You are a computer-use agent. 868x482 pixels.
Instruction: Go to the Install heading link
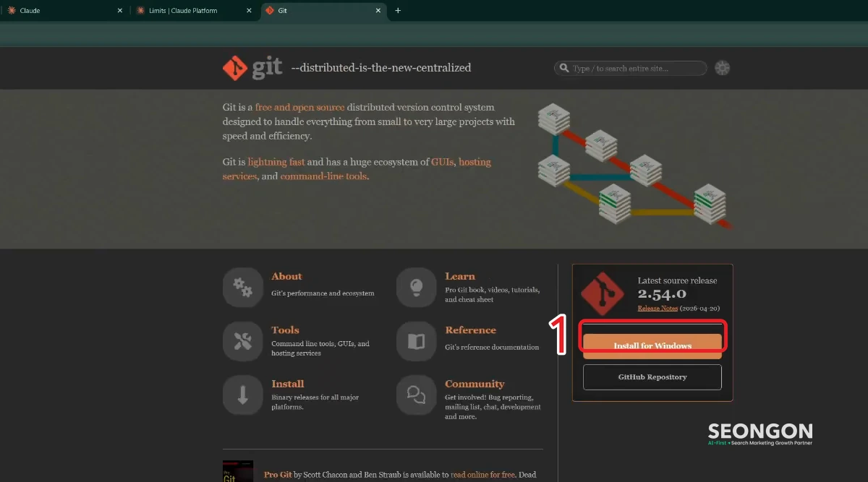click(x=288, y=384)
